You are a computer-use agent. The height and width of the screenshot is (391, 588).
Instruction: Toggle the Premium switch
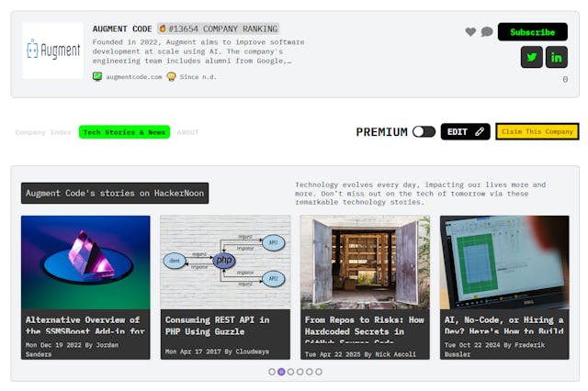click(x=424, y=132)
